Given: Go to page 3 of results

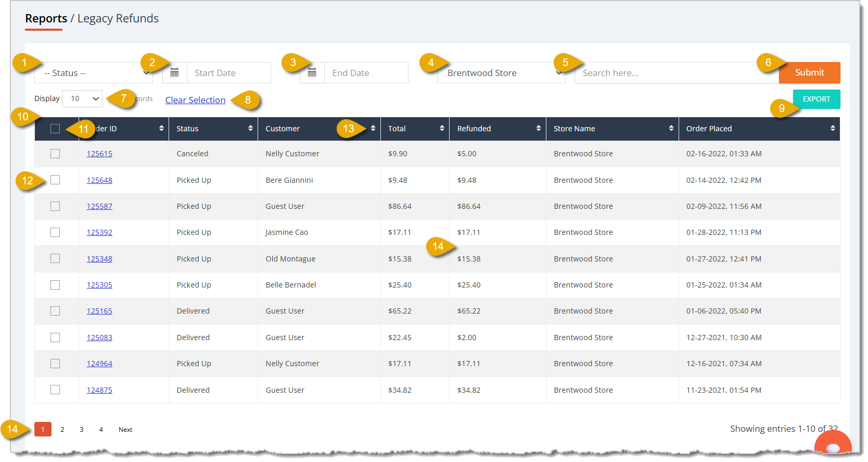Looking at the screenshot, I should tap(82, 429).
